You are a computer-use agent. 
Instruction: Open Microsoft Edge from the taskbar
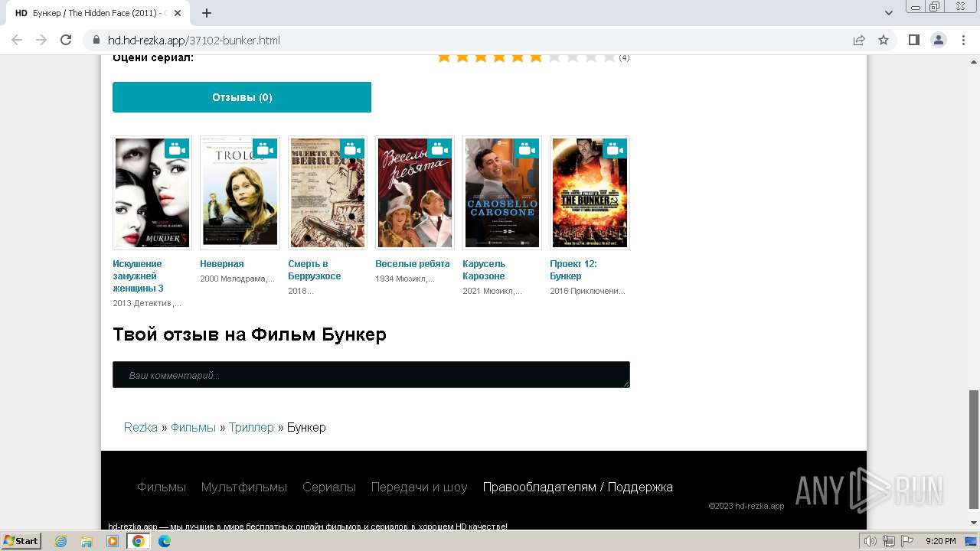(165, 541)
